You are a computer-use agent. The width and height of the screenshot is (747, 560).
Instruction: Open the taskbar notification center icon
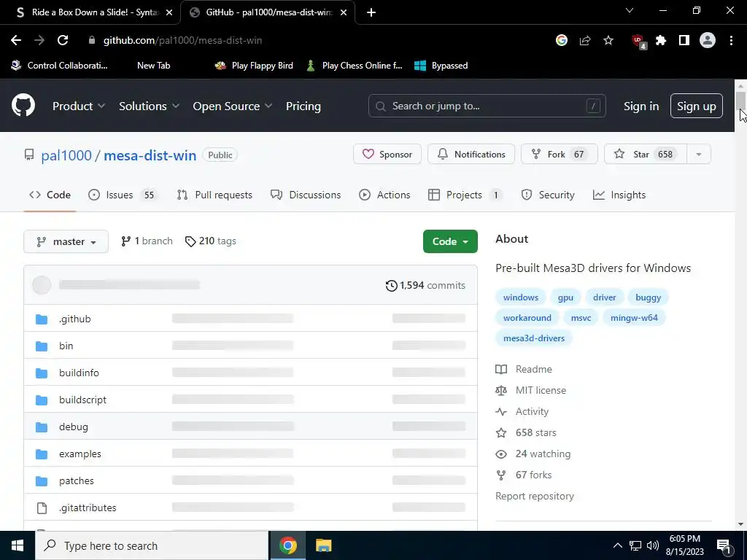coord(723,545)
